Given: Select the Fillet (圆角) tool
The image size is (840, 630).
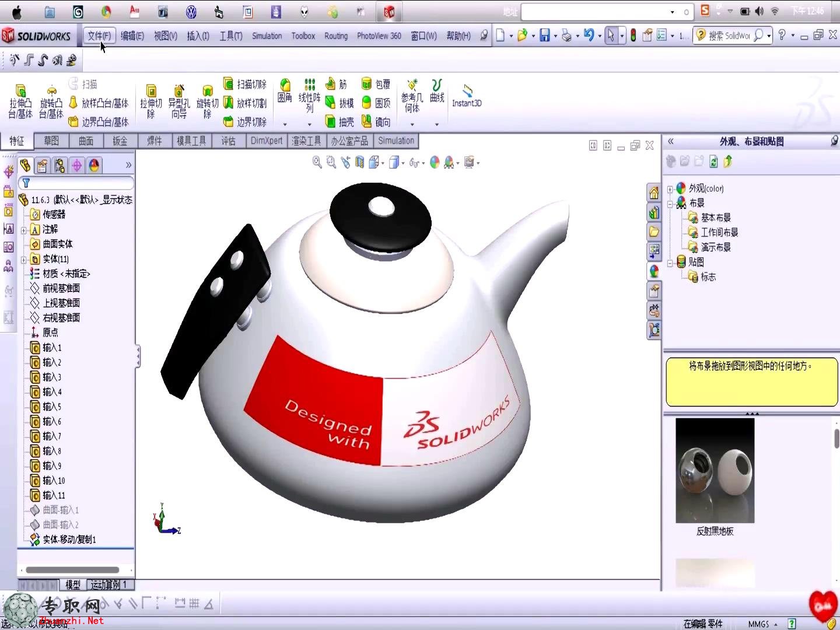Looking at the screenshot, I should tap(285, 92).
